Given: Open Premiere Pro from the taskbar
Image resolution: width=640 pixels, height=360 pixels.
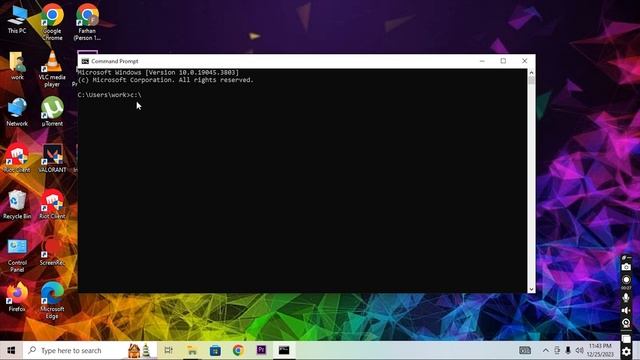Looking at the screenshot, I should (x=261, y=351).
